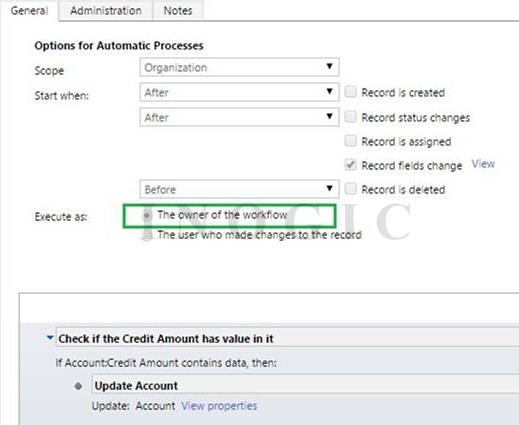Open View properties for Update Account
Image resolution: width=519 pixels, height=425 pixels.
[219, 406]
